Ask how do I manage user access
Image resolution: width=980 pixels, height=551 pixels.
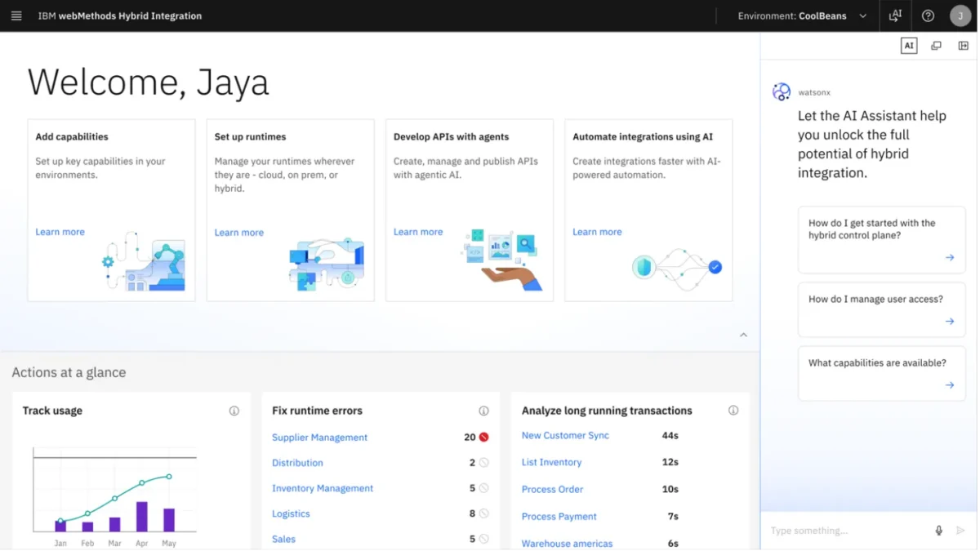pyautogui.click(x=882, y=311)
